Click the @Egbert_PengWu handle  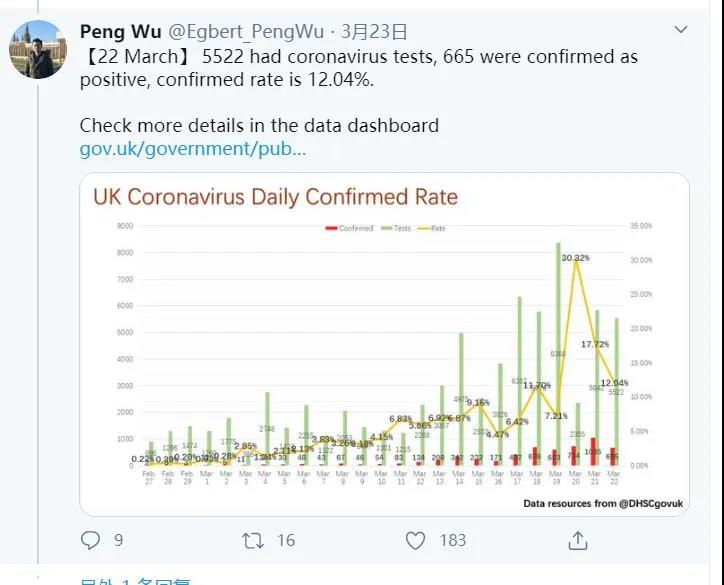[239, 32]
